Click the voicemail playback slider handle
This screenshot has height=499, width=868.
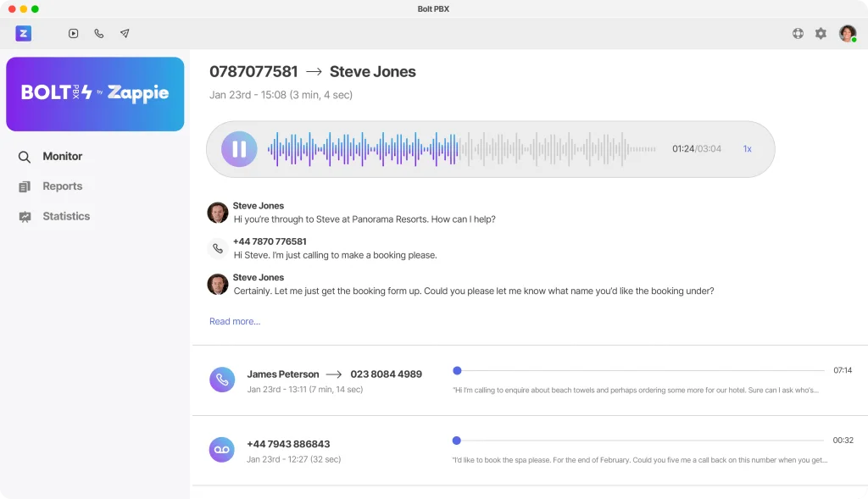click(457, 441)
